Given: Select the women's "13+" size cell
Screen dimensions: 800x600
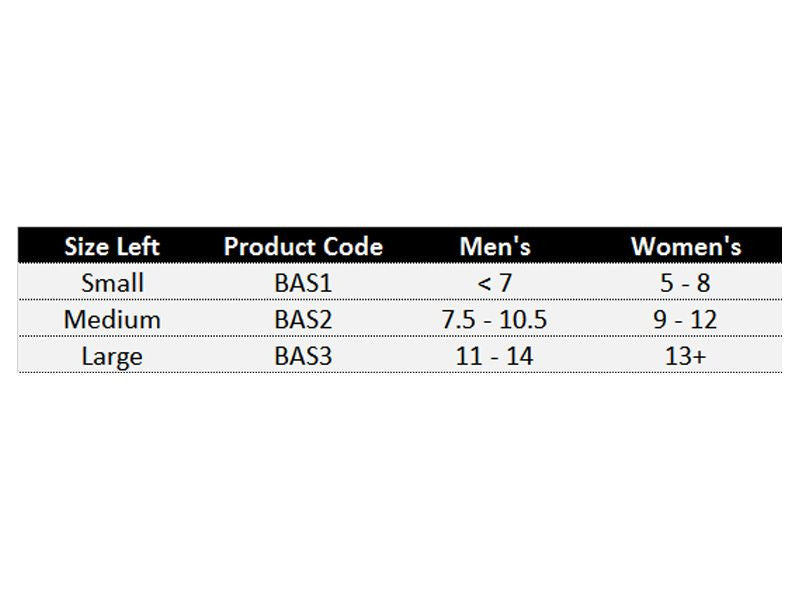Looking at the screenshot, I should click(x=685, y=357).
